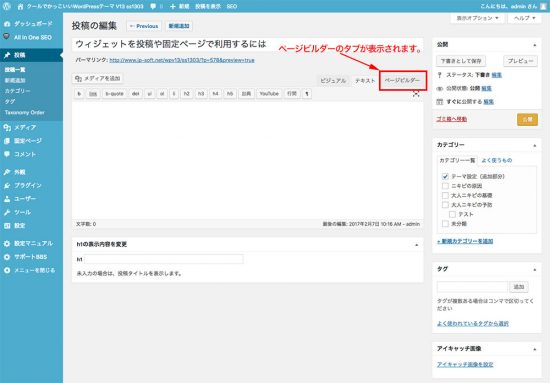This screenshot has height=383, width=550.
Task: Check the ニキビの原因 category checkbox
Action: pyautogui.click(x=445, y=186)
